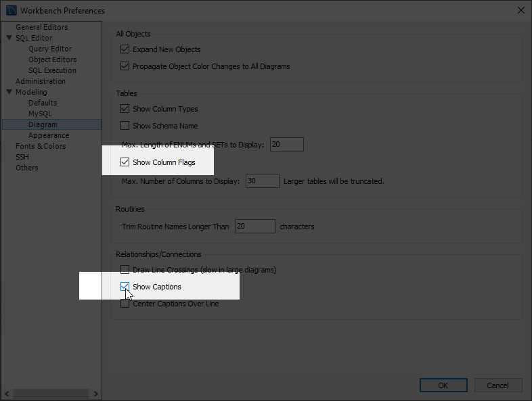Screen dimensions: 532x401
Task: Enable Draw Line Crossings checkbox
Action: (x=125, y=270)
